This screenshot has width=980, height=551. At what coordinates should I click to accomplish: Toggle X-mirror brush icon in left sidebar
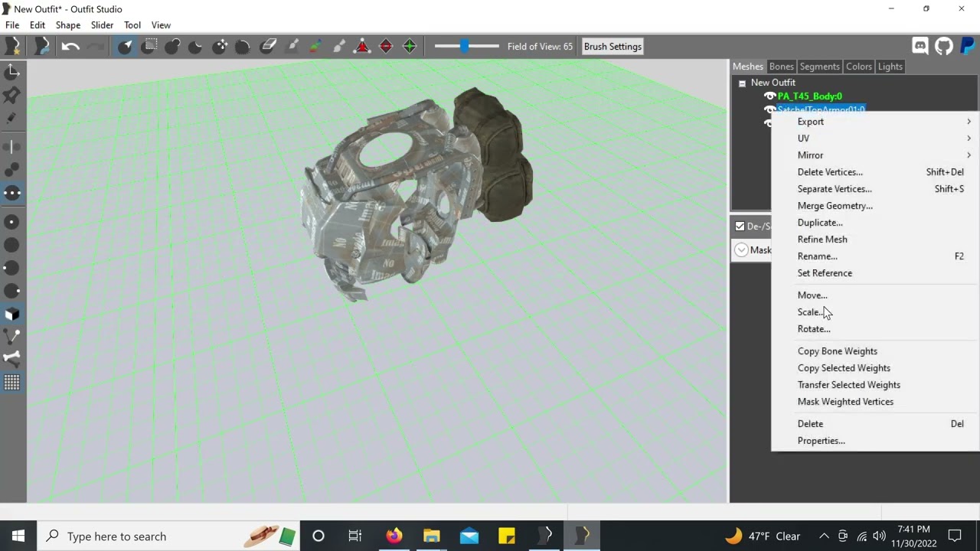click(x=12, y=146)
